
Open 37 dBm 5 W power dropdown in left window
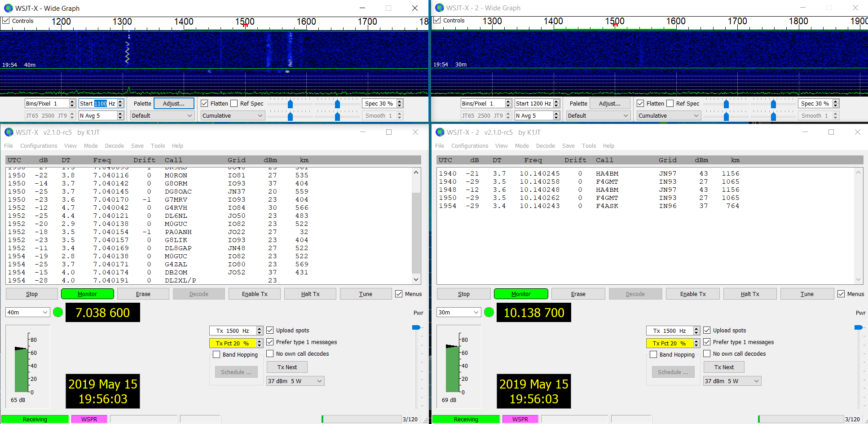coord(295,381)
